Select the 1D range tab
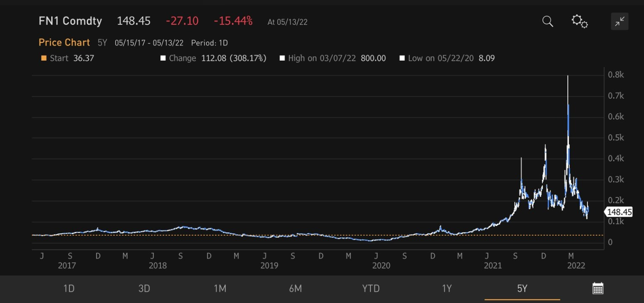Image resolution: width=644 pixels, height=303 pixels. [69, 288]
